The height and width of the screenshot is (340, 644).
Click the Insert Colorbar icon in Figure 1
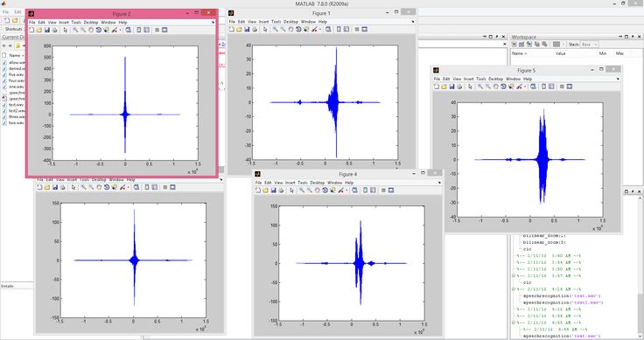pos(339,30)
